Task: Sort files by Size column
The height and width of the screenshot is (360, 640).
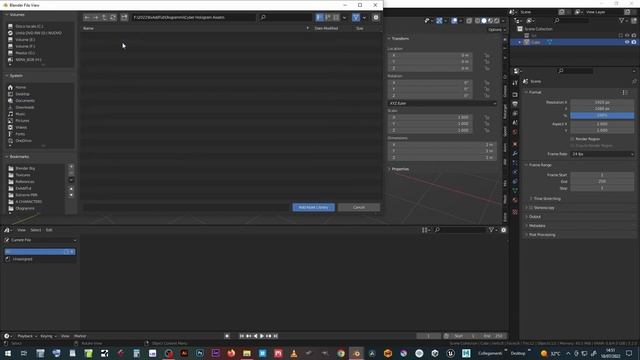Action: point(360,28)
